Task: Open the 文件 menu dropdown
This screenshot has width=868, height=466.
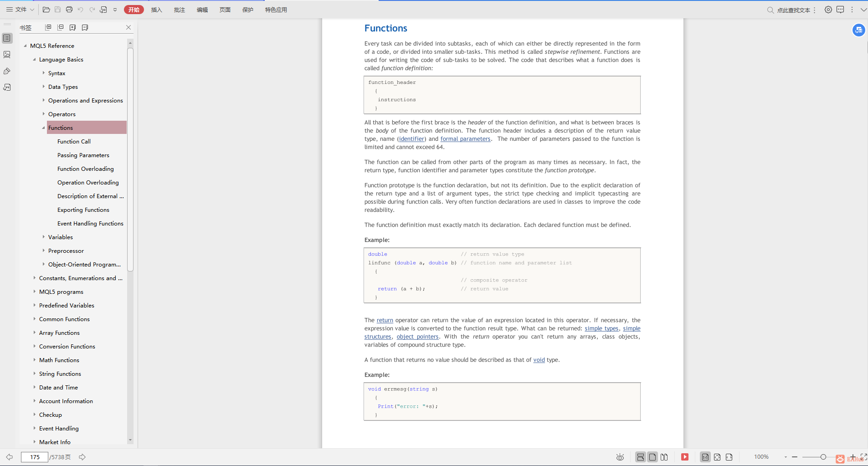Action: pos(20,10)
